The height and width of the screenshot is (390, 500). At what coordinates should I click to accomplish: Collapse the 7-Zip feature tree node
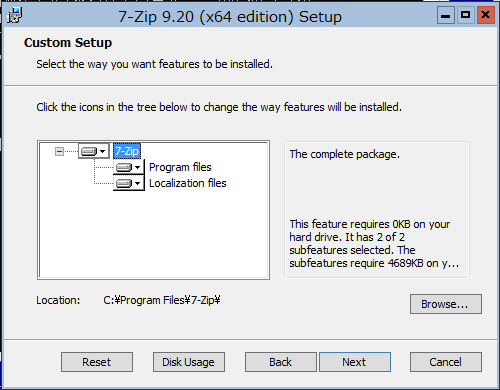click(59, 152)
